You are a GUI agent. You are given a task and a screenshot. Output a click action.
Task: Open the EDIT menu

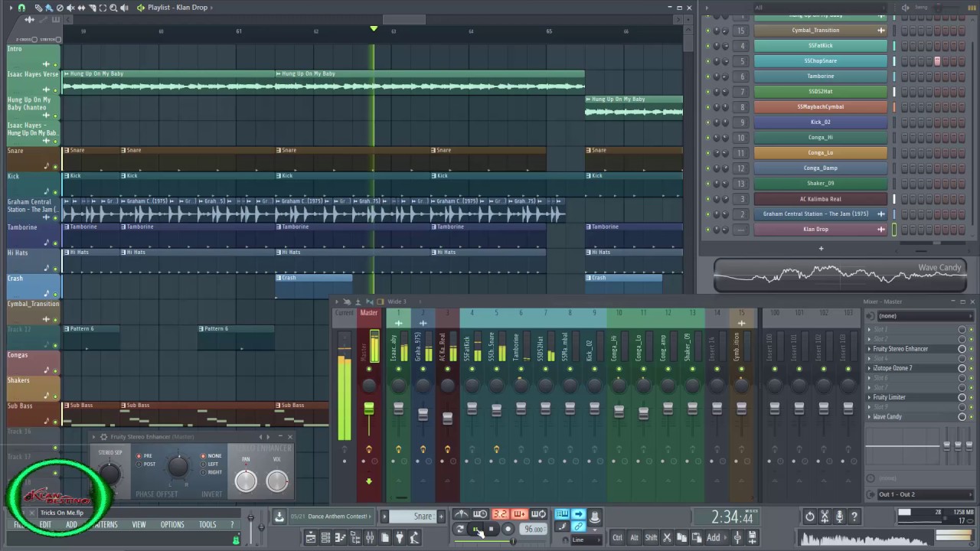45,525
